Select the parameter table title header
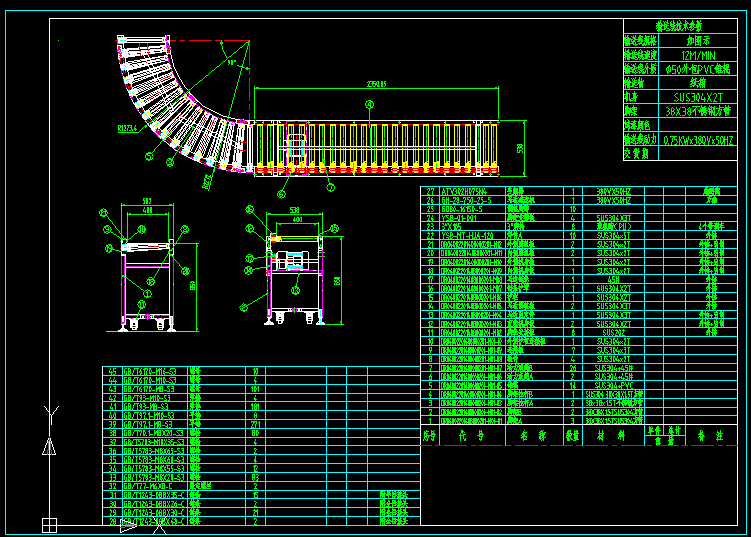Screen dimensions: 751x537 [679, 26]
